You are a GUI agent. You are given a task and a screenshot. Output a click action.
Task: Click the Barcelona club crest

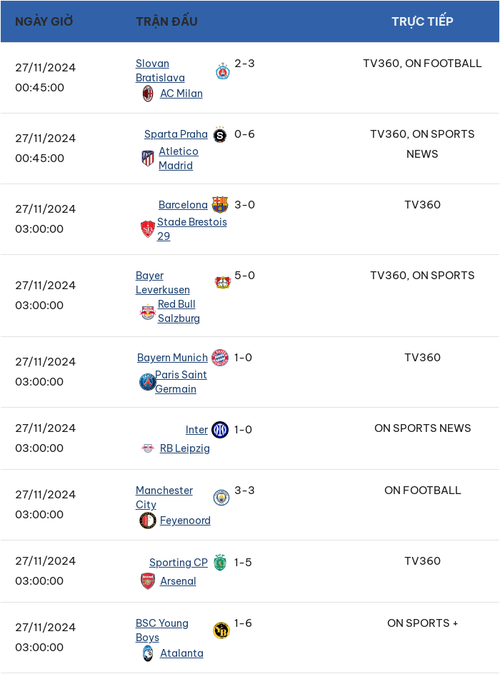[x=220, y=205]
